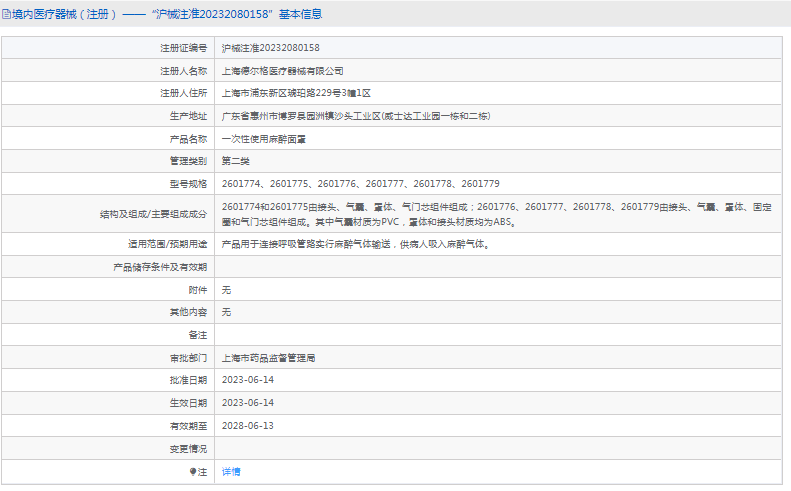Click the 注册人住所 label

click(184, 93)
